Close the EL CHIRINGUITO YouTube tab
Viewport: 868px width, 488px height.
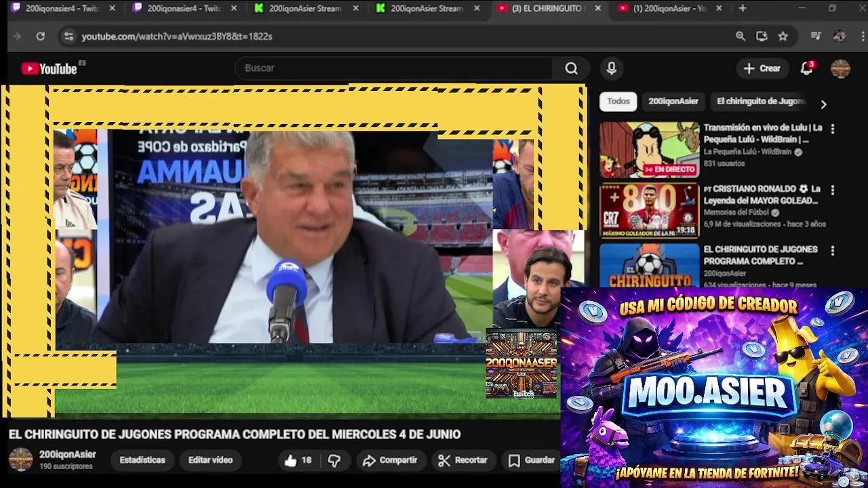pos(597,8)
